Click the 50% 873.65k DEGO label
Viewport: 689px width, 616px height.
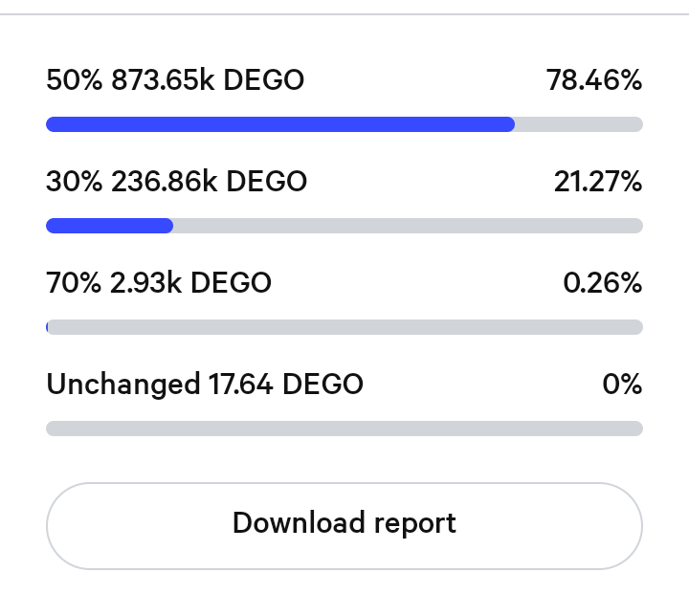click(175, 80)
